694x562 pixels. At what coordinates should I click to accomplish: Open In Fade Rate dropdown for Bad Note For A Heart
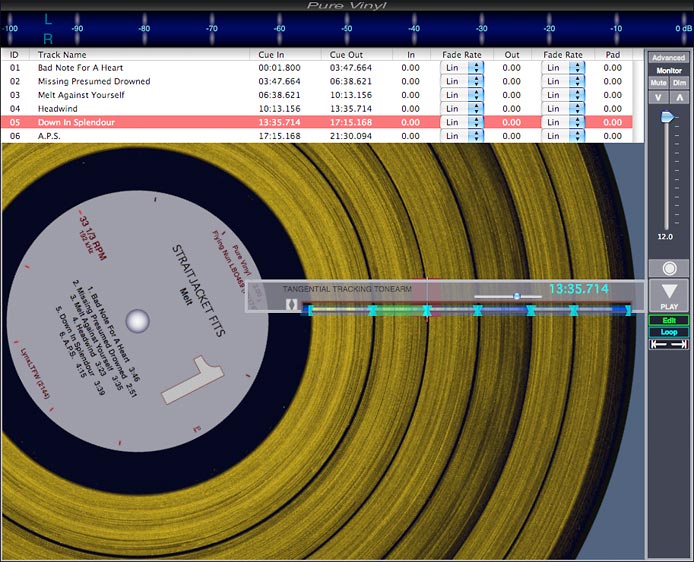tap(462, 68)
